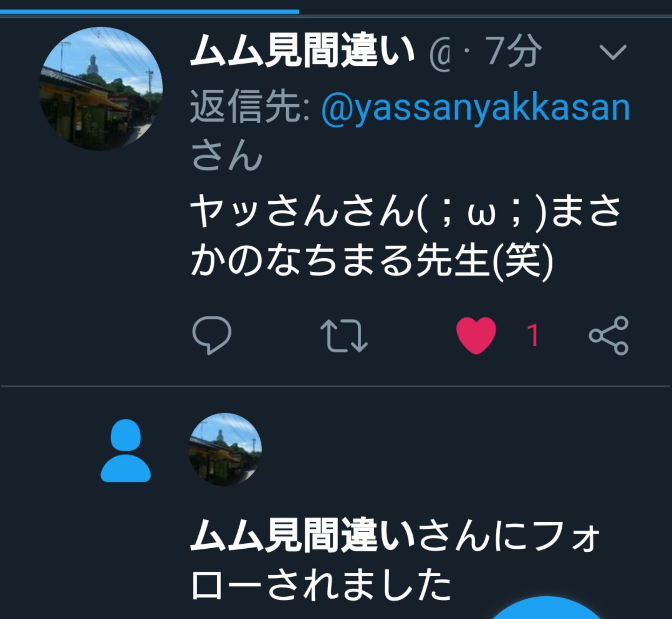Retweet using the arrows icon
This screenshot has width=672, height=619.
pos(344,336)
